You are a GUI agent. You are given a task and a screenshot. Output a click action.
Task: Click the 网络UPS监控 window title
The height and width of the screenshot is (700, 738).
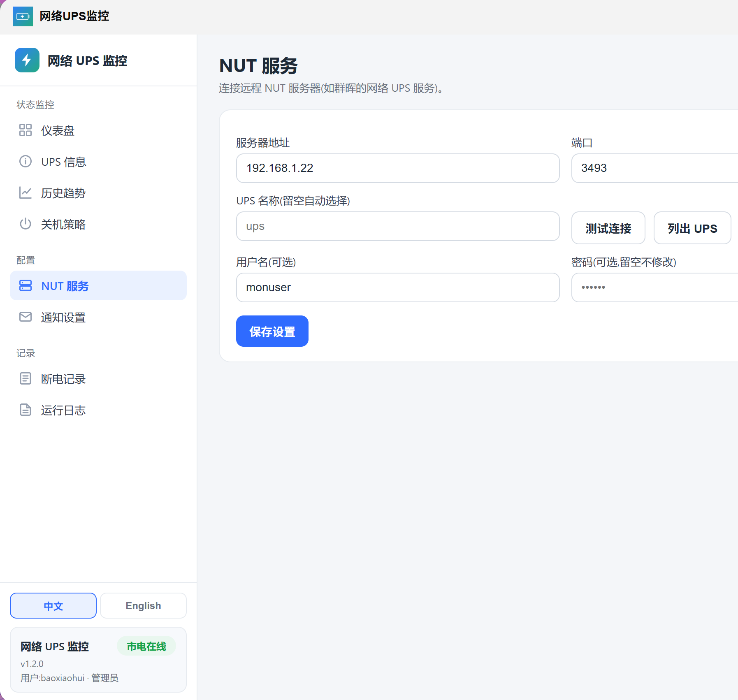(74, 16)
